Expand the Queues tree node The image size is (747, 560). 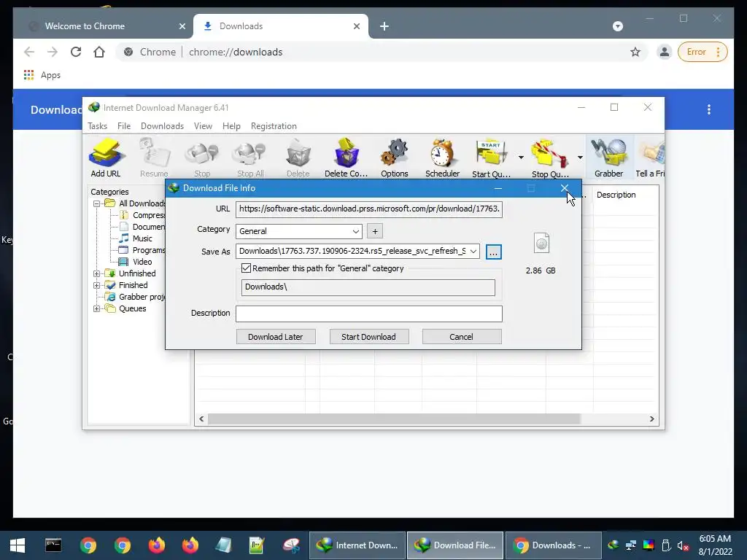(97, 309)
